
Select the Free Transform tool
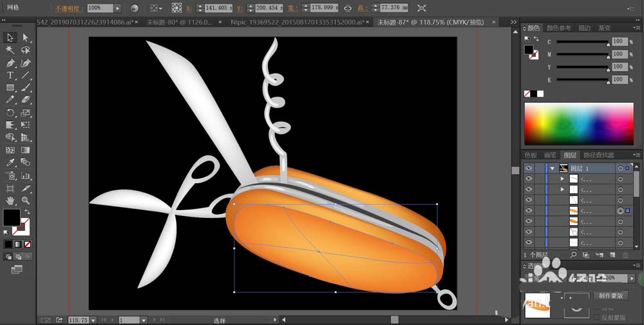(26, 124)
